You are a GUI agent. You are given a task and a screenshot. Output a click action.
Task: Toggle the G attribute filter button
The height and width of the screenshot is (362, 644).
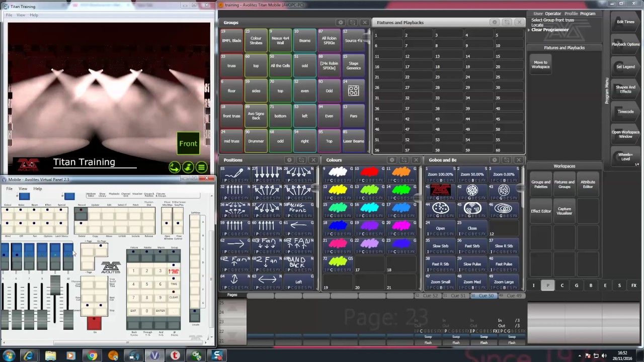click(577, 286)
